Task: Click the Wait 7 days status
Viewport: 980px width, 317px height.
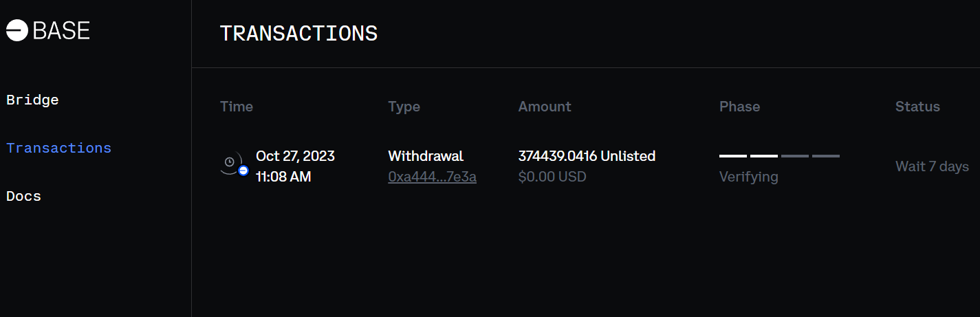Action: pyautogui.click(x=932, y=166)
